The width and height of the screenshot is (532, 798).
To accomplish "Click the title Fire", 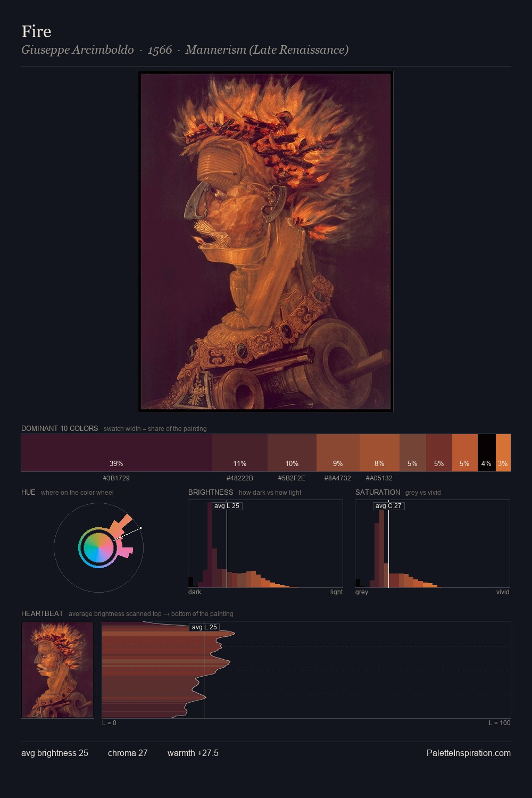I will pyautogui.click(x=36, y=31).
